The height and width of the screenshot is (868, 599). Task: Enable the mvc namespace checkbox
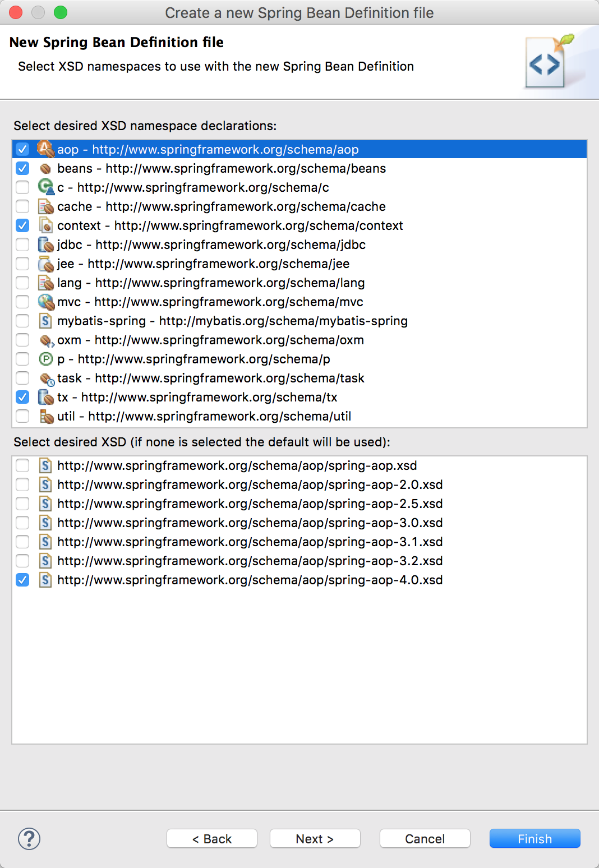[22, 302]
